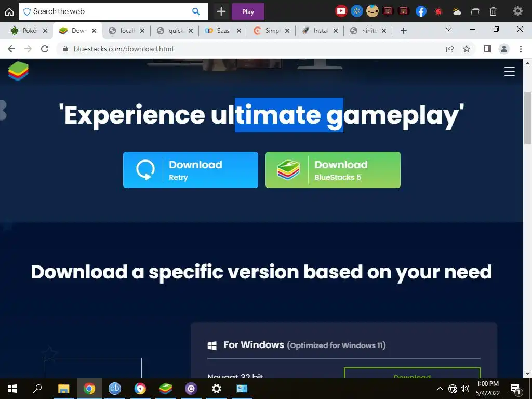This screenshot has height=399, width=532.
Task: Click the trash can icon in top bar
Action: coord(494,12)
